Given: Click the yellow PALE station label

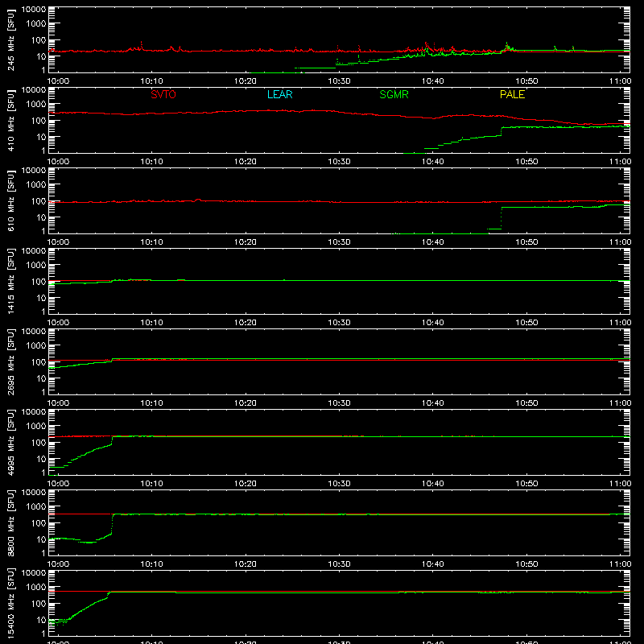Looking at the screenshot, I should click(512, 94).
